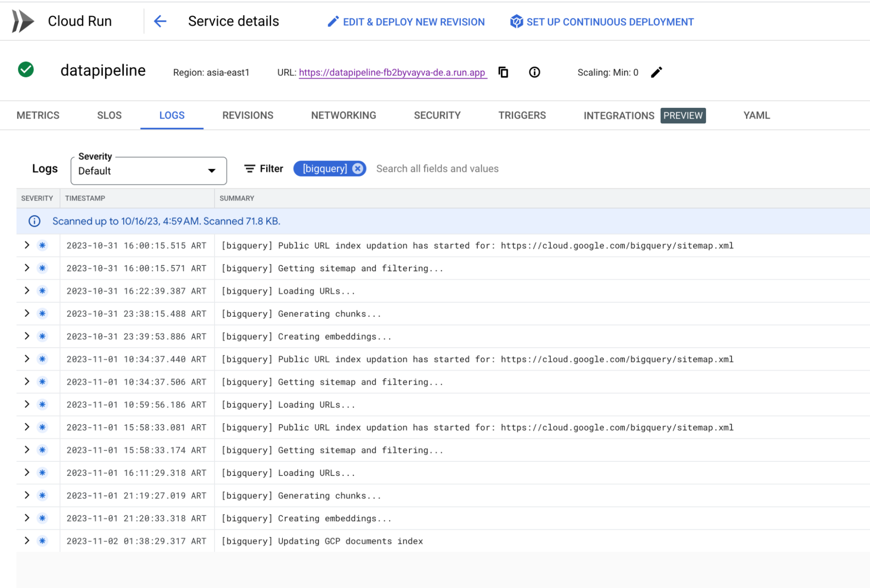Image resolution: width=870 pixels, height=588 pixels.
Task: Open the YAML tab
Action: (756, 115)
